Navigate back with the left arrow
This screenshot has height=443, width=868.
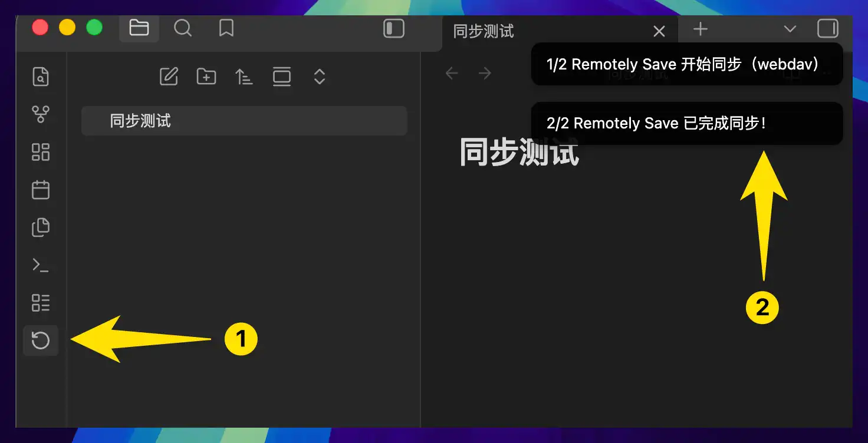[x=452, y=73]
